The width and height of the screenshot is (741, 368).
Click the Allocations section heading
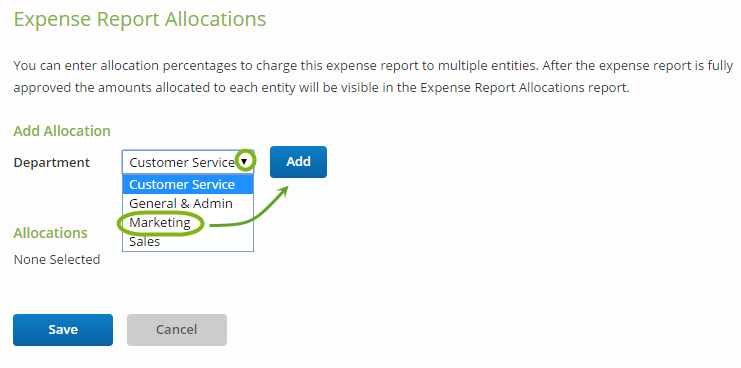click(x=51, y=233)
